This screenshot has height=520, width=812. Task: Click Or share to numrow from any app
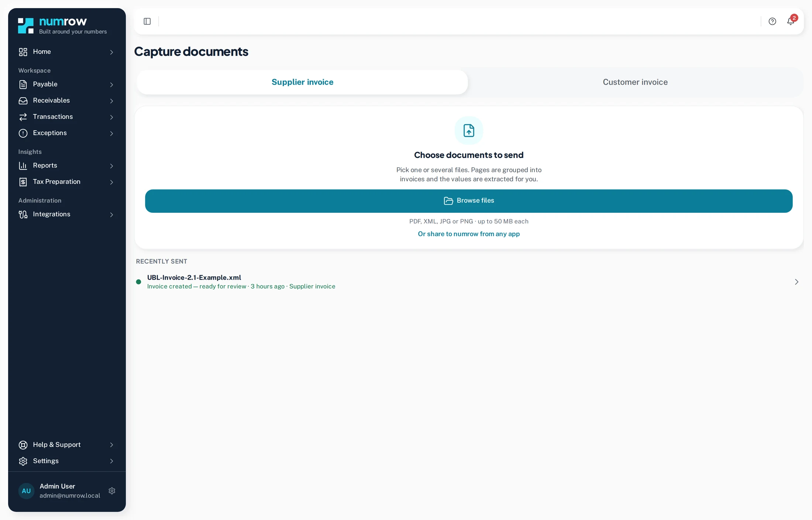(x=469, y=234)
